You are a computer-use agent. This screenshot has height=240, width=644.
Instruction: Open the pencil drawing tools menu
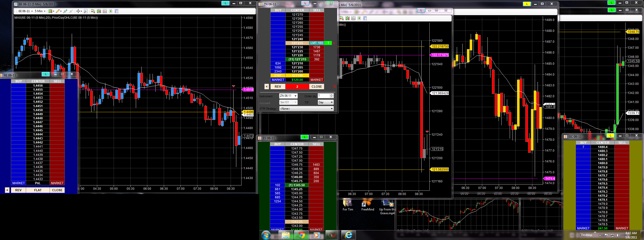coord(58,11)
